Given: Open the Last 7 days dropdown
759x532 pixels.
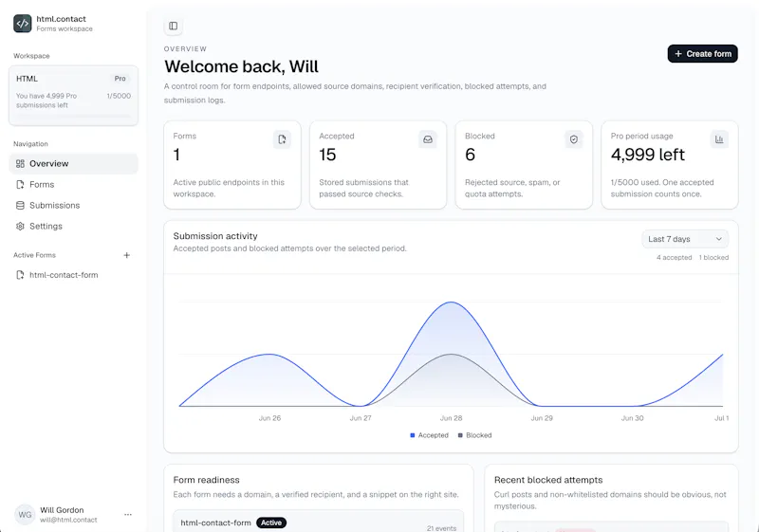Looking at the screenshot, I should [685, 239].
